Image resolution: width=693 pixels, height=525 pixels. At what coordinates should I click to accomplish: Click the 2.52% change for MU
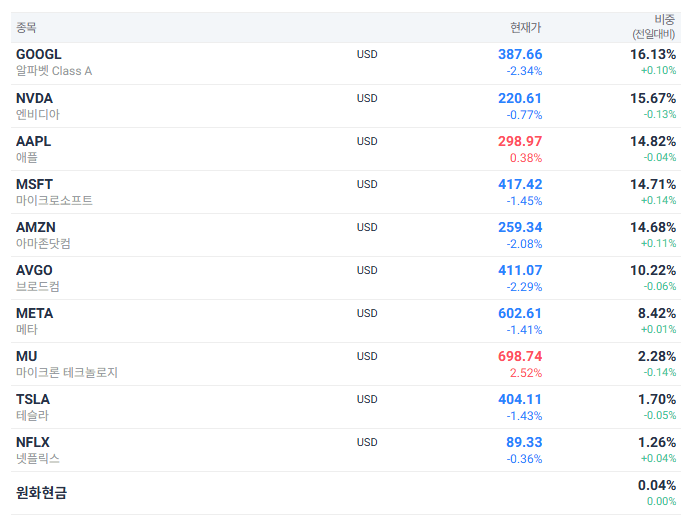526,373
